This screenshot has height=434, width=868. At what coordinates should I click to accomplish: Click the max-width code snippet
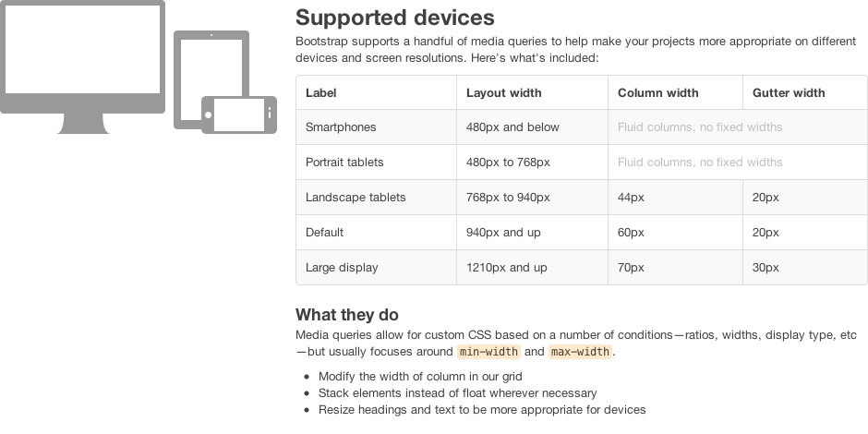[580, 352]
